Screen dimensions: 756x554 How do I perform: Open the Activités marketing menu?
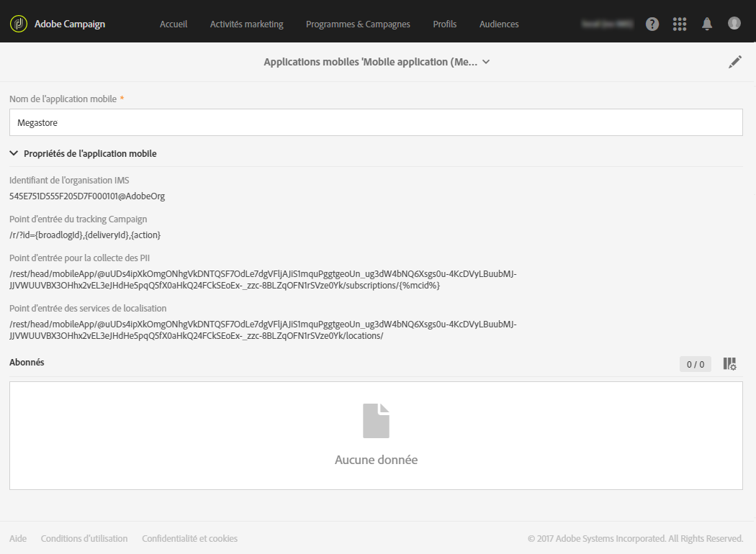246,24
